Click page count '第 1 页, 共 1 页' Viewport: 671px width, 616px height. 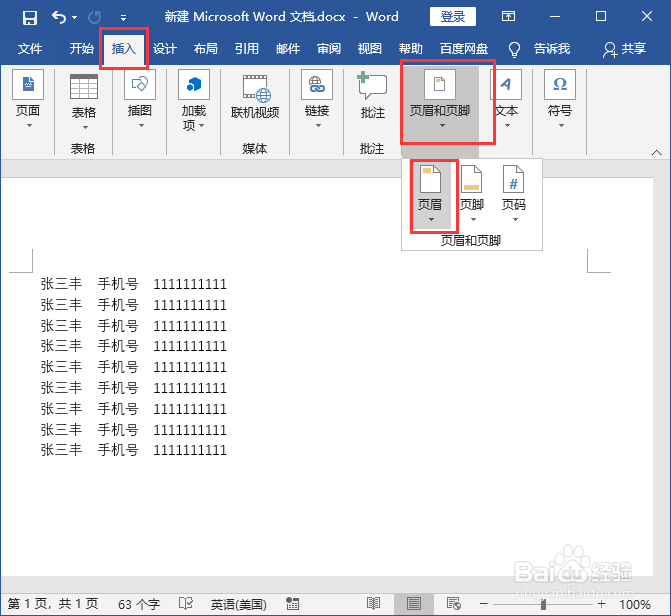[53, 604]
